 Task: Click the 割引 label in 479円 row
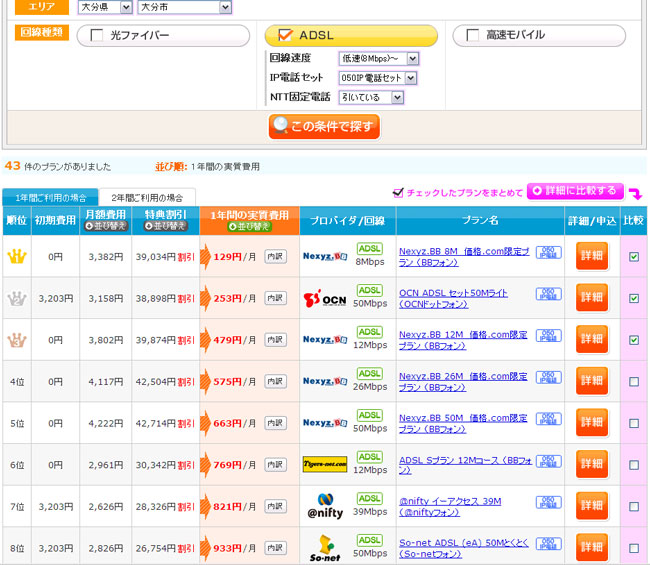[186, 340]
